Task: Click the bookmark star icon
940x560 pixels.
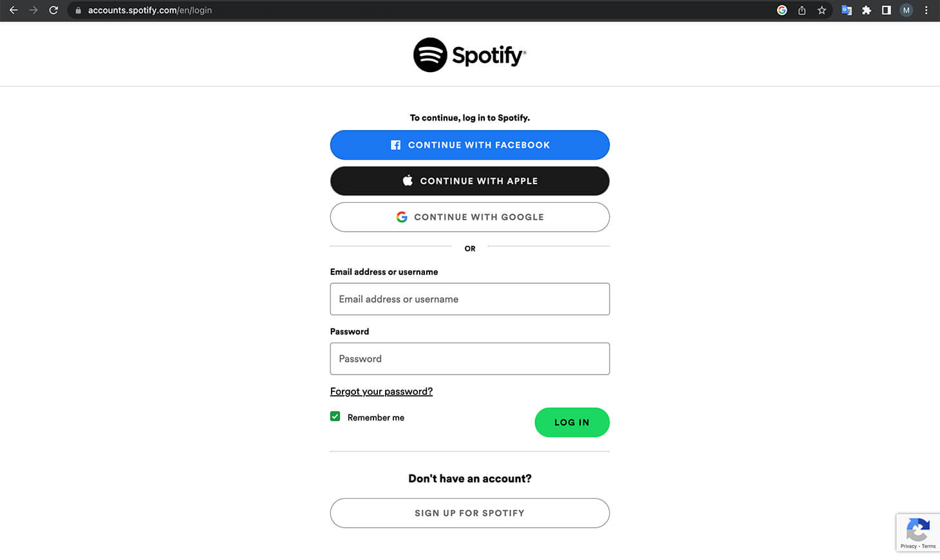Action: 822,10
